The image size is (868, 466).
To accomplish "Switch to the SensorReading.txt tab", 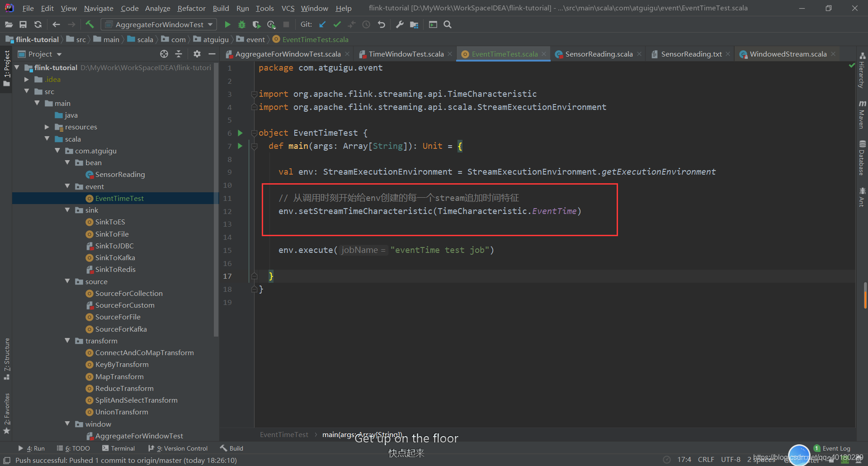I will point(691,54).
